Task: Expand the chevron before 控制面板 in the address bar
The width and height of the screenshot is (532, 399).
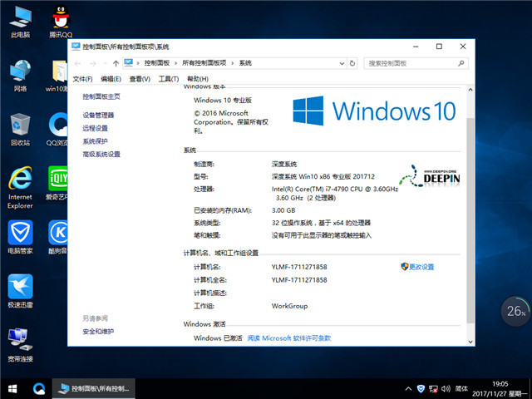Action: (x=138, y=63)
